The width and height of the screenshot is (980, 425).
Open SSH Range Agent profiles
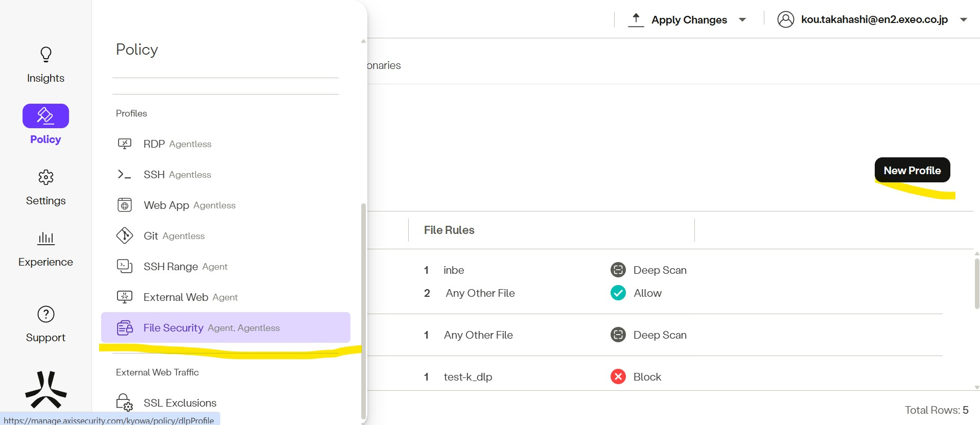pyautogui.click(x=185, y=267)
